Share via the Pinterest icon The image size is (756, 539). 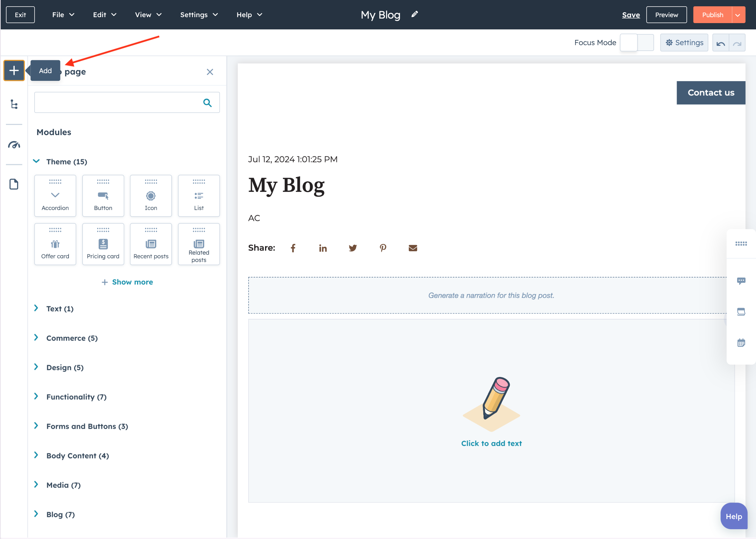pyautogui.click(x=383, y=248)
